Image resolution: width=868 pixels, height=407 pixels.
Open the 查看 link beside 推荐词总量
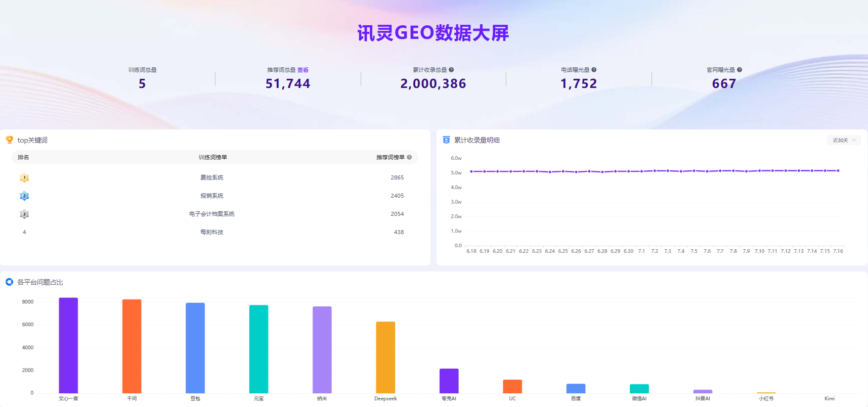point(303,70)
